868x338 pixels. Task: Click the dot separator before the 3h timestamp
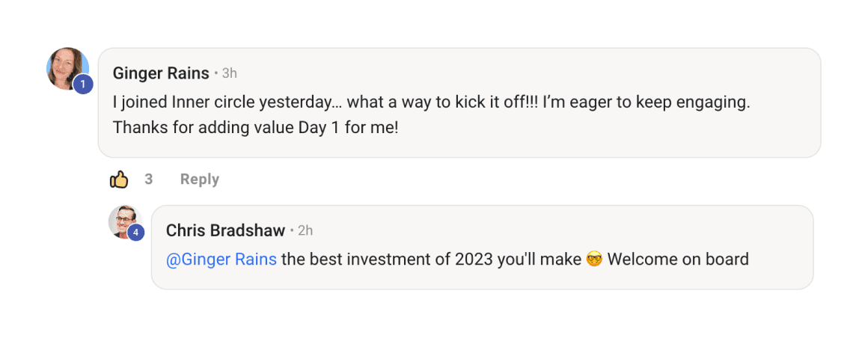coord(216,73)
